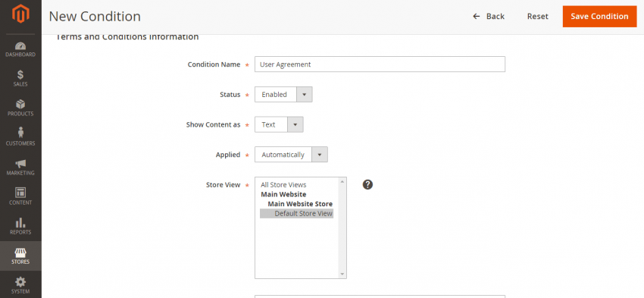Click the Store View help question-mark icon
Screen dimensions: 644x298
(x=367, y=184)
